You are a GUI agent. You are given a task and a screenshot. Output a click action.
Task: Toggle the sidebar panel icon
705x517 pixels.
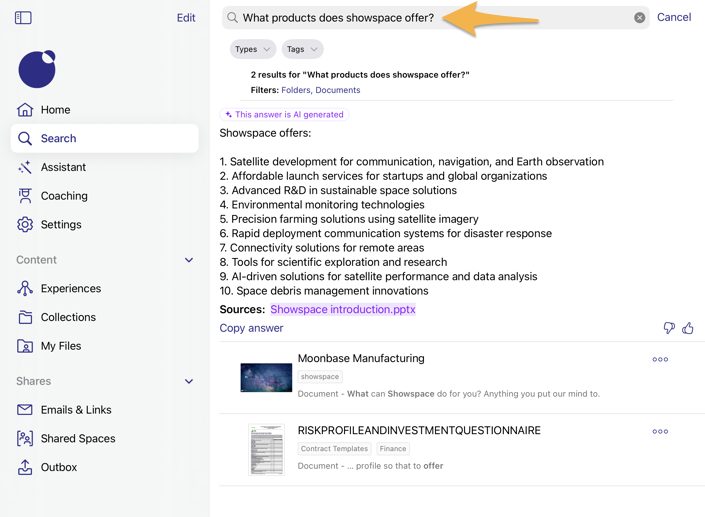tap(23, 18)
